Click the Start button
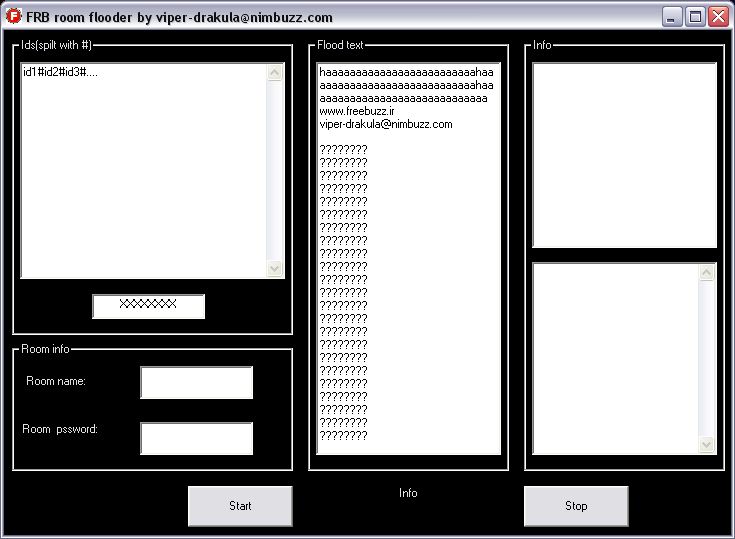The width and height of the screenshot is (735, 539). click(240, 506)
